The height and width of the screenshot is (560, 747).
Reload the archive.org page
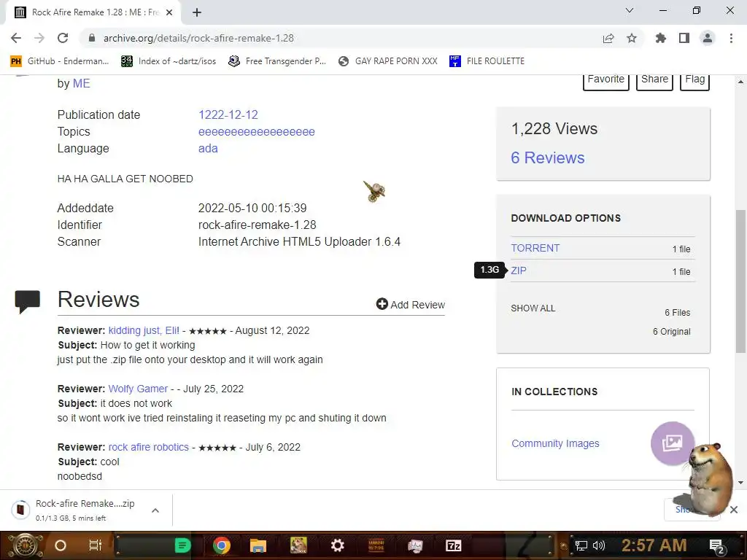tap(63, 38)
